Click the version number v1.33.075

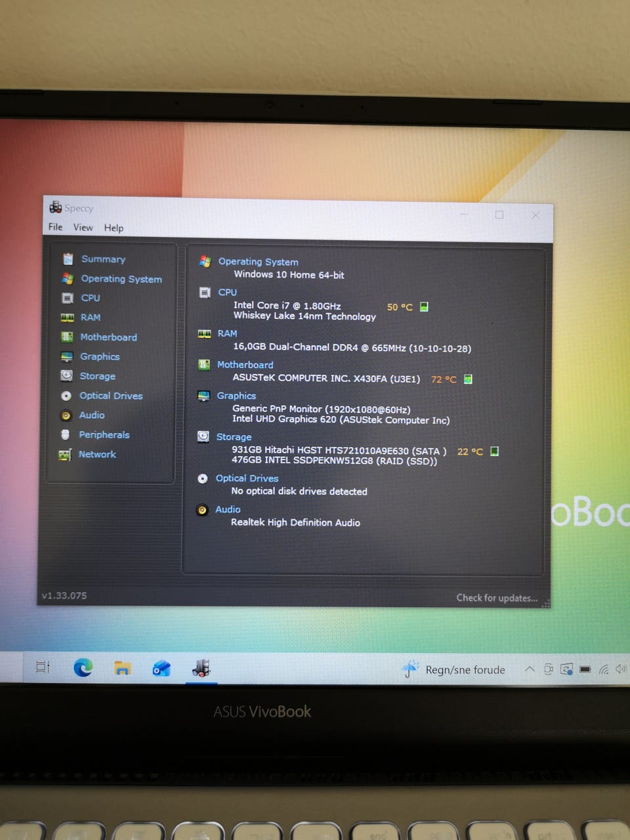point(64,596)
